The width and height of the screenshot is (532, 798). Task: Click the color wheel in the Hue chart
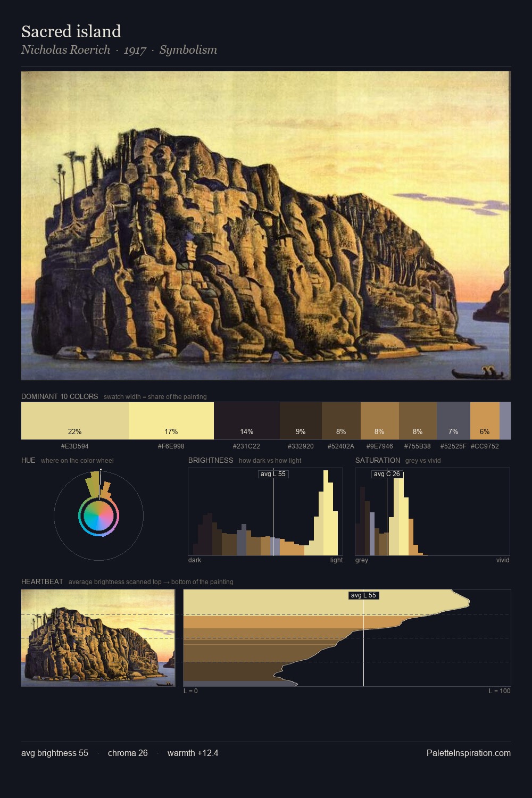pyautogui.click(x=98, y=516)
